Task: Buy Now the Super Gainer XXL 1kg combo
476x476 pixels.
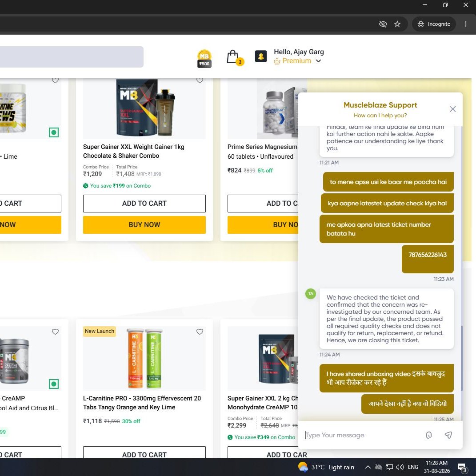Action: pos(144,224)
